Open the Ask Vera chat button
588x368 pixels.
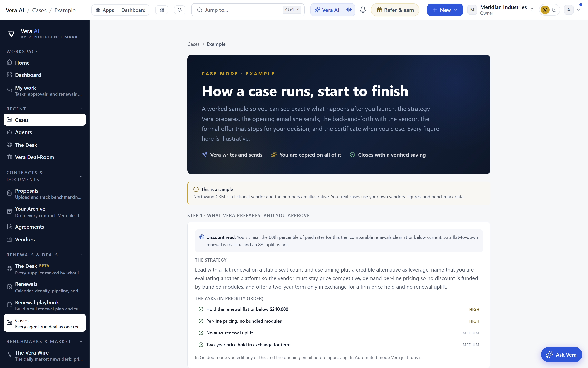point(561,355)
